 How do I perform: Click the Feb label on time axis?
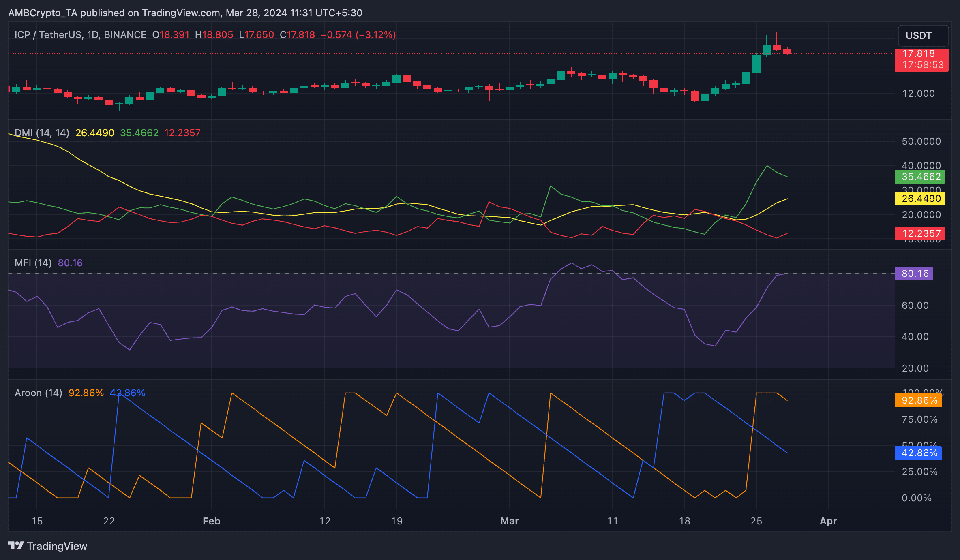[212, 521]
